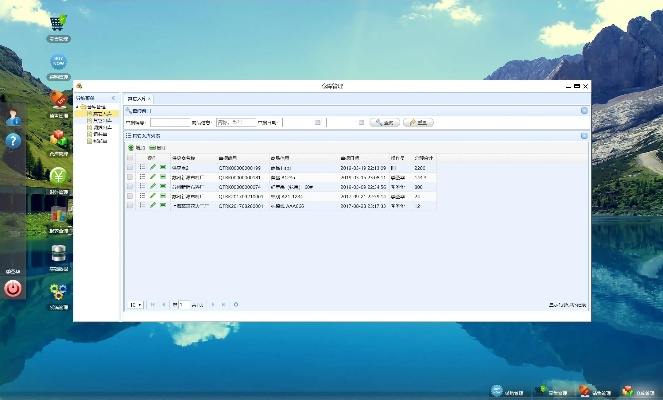Click the contract number cell ending 199
Screen dimensions: 663x400
pyautogui.click(x=240, y=168)
